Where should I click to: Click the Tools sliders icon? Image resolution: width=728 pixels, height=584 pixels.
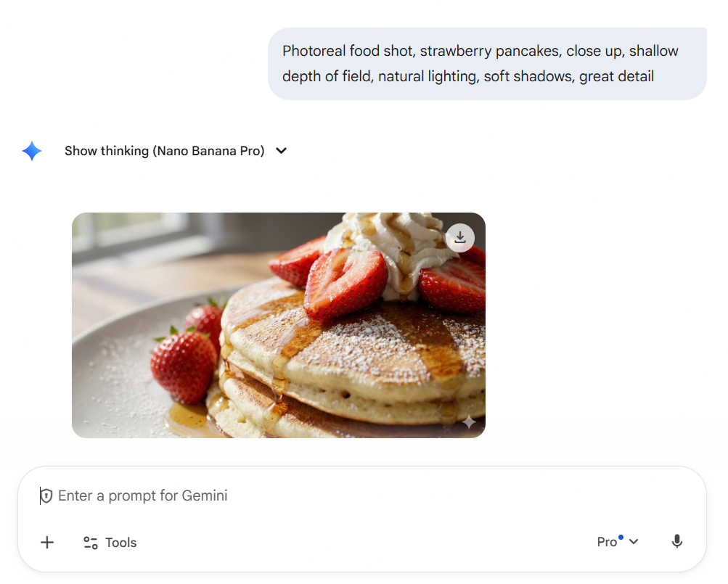pos(91,543)
